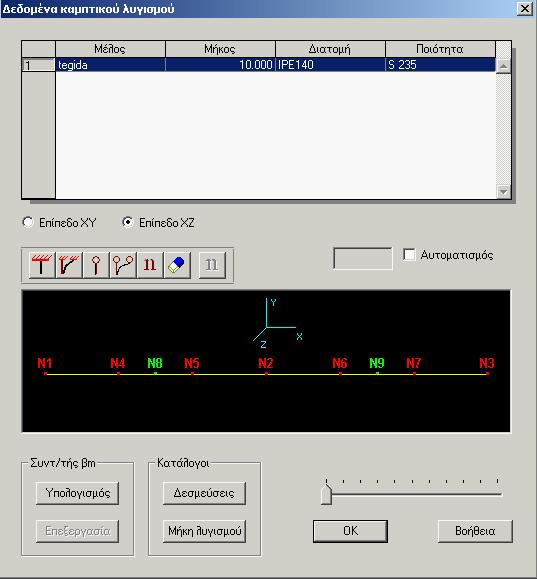Click the slider thumb handle
Image resolution: width=537 pixels, height=579 pixels.
[326, 494]
